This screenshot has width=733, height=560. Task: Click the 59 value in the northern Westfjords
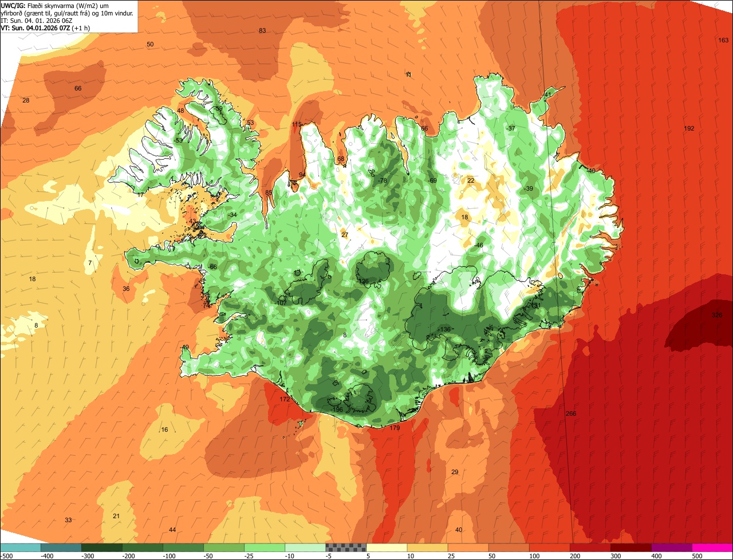(219, 108)
